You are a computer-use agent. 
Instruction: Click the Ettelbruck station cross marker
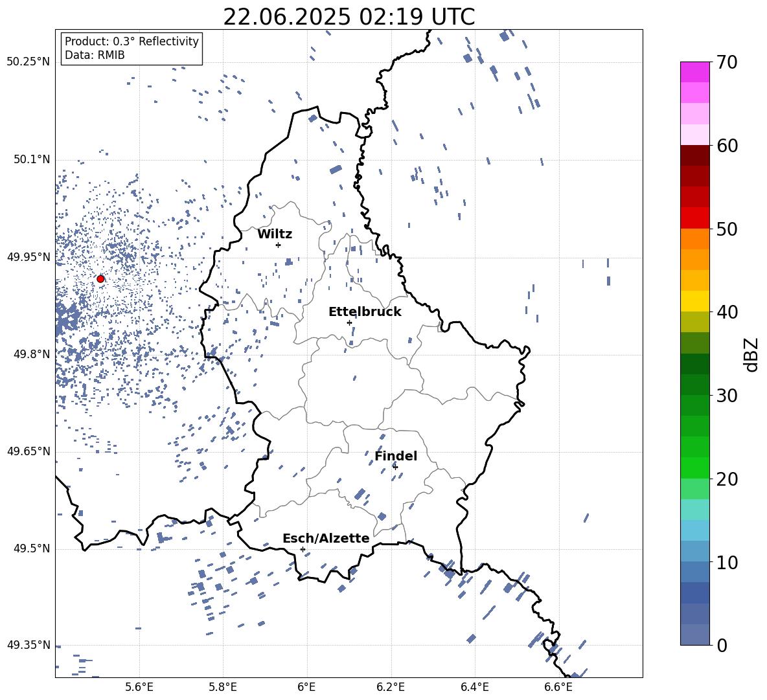(x=349, y=322)
